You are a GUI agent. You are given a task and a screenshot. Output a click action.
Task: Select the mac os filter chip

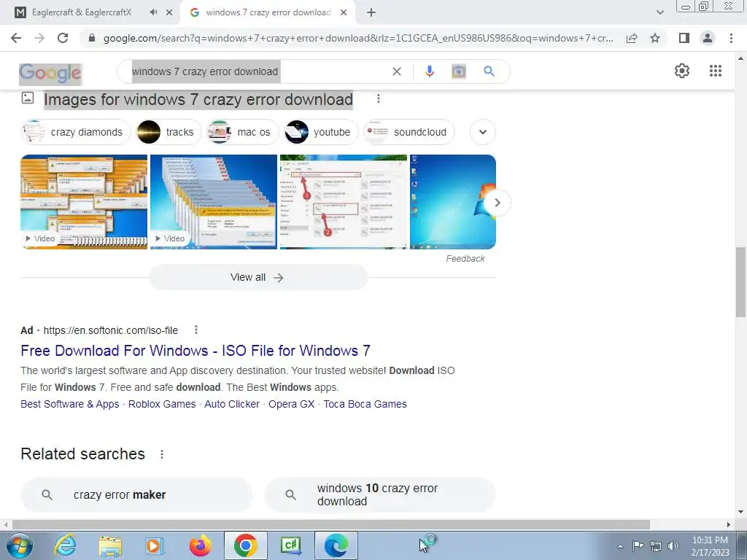(242, 132)
